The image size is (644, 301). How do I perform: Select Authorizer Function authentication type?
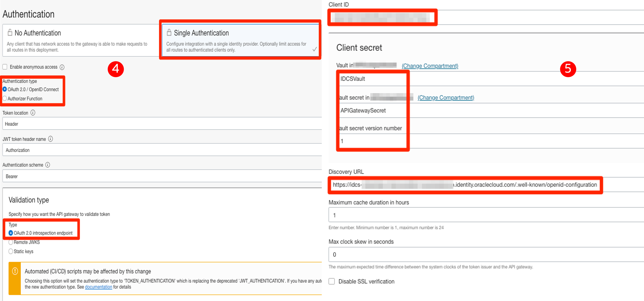[x=4, y=98]
